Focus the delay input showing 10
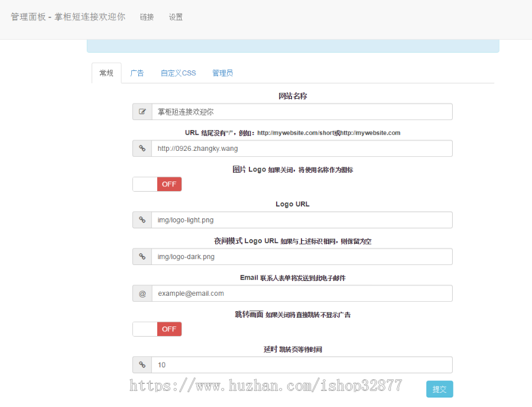The image size is (532, 407). click(302, 365)
